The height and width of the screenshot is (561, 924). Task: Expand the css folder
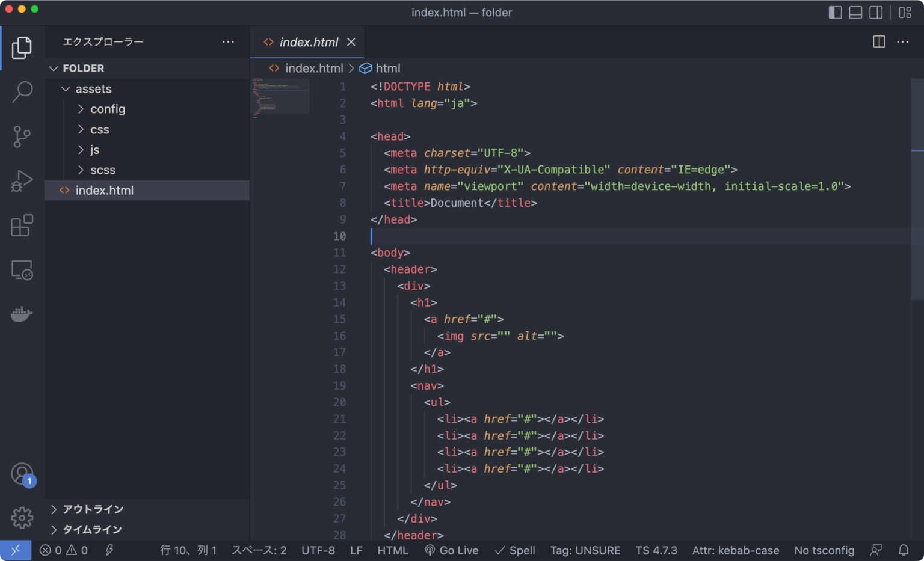point(99,129)
